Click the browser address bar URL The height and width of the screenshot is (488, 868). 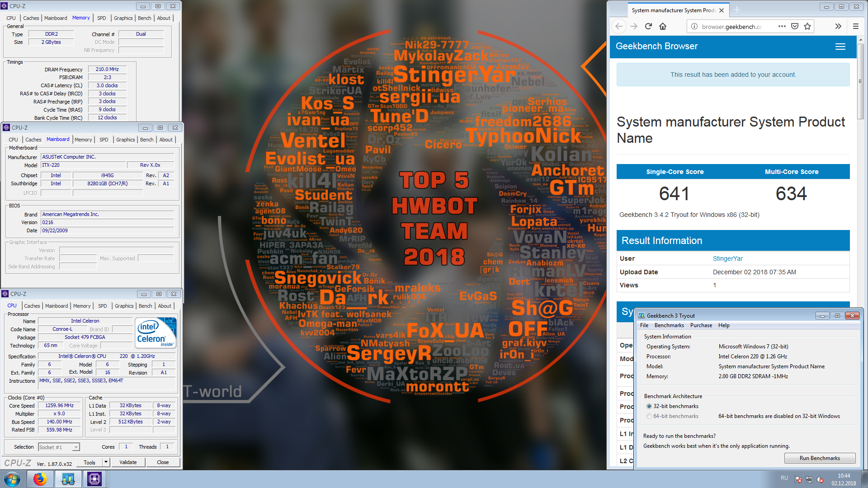point(731,27)
